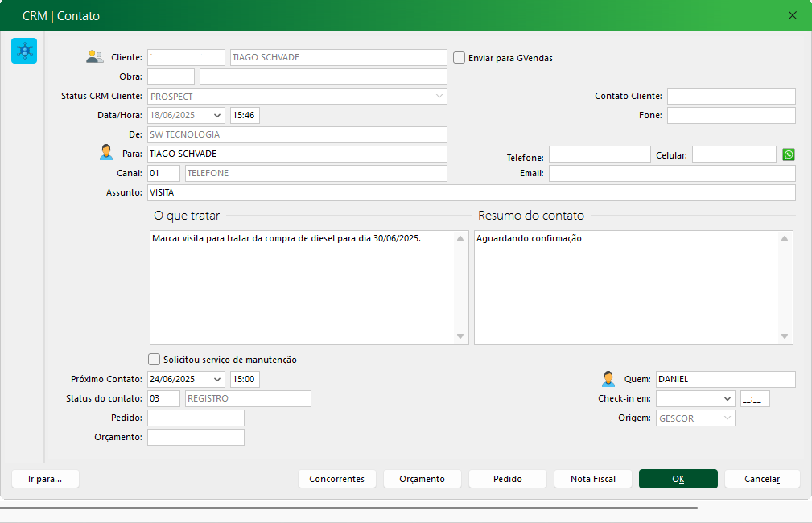
Task: Check Solicitou serviço de manutenção
Action: click(155, 360)
